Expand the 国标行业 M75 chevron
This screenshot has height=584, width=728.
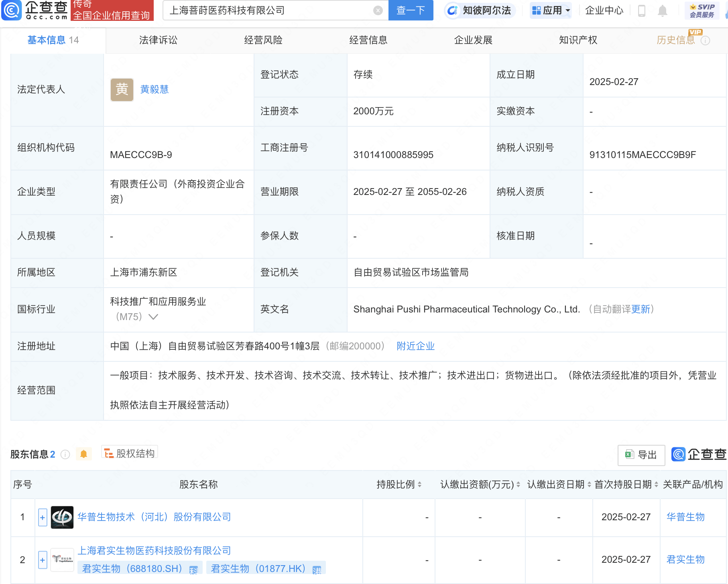coord(153,317)
